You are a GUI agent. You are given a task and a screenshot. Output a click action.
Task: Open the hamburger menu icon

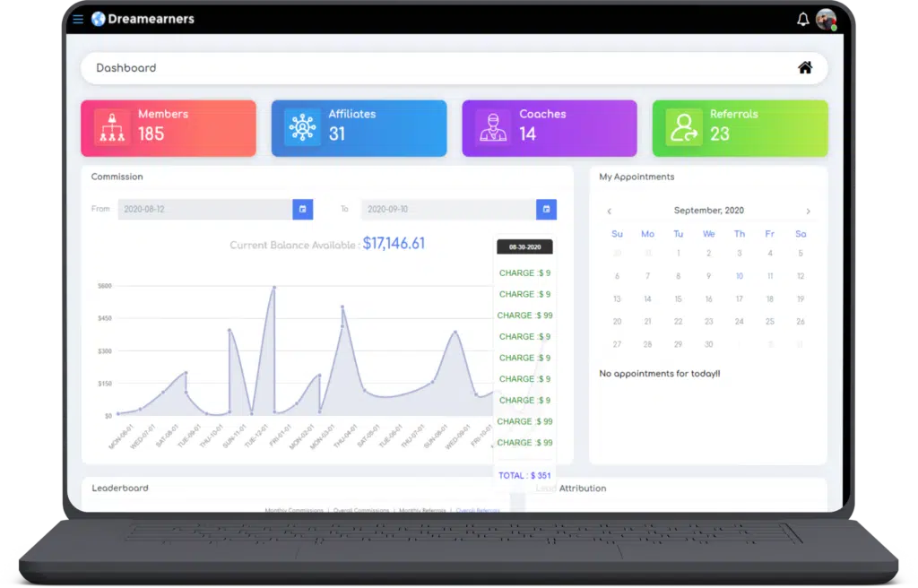[x=78, y=20]
